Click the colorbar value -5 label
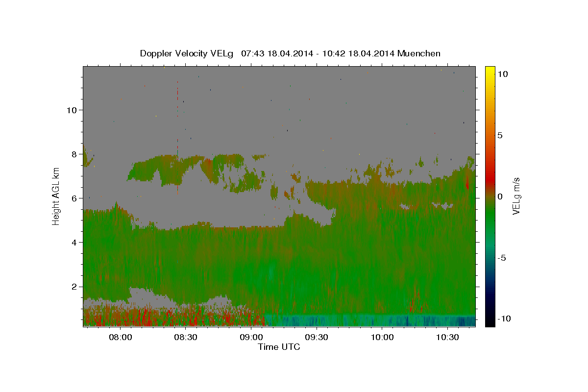This screenshot has width=588, height=392. 502,258
